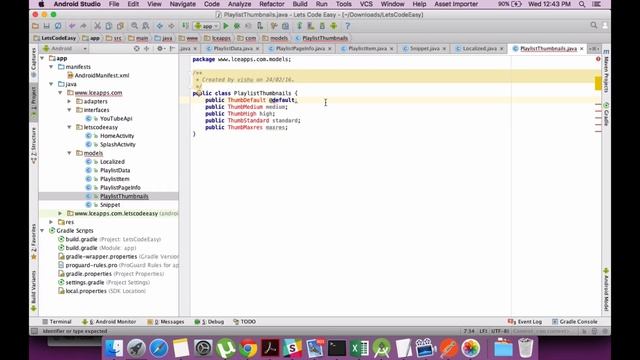Click the Redo arrow icon
This screenshot has width=640, height=360.
click(83, 26)
